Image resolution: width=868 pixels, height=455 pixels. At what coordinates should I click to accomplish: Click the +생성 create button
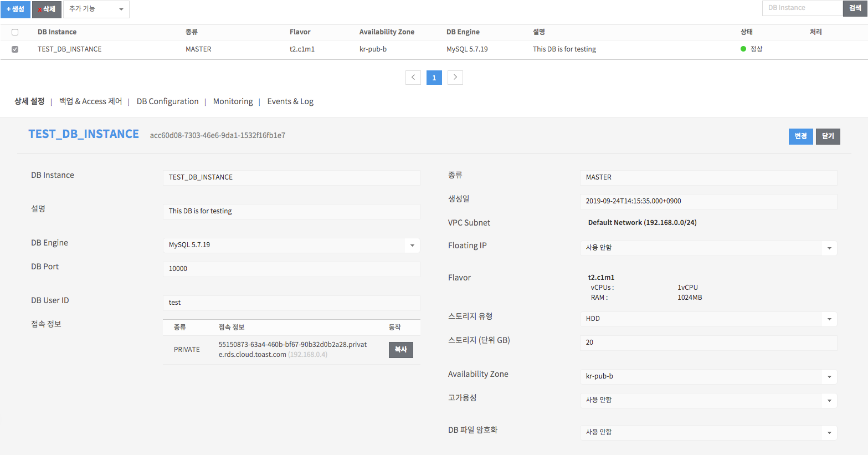tap(16, 9)
